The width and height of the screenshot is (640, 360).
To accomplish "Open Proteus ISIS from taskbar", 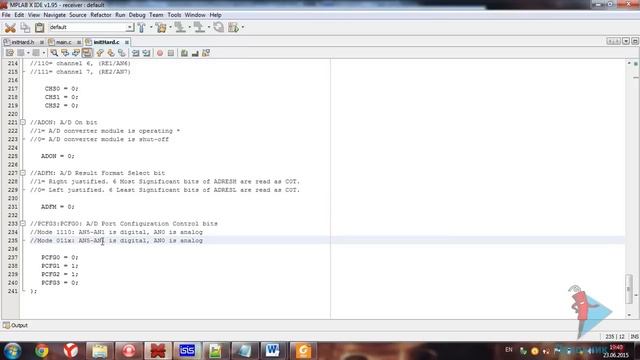I will coord(187,351).
